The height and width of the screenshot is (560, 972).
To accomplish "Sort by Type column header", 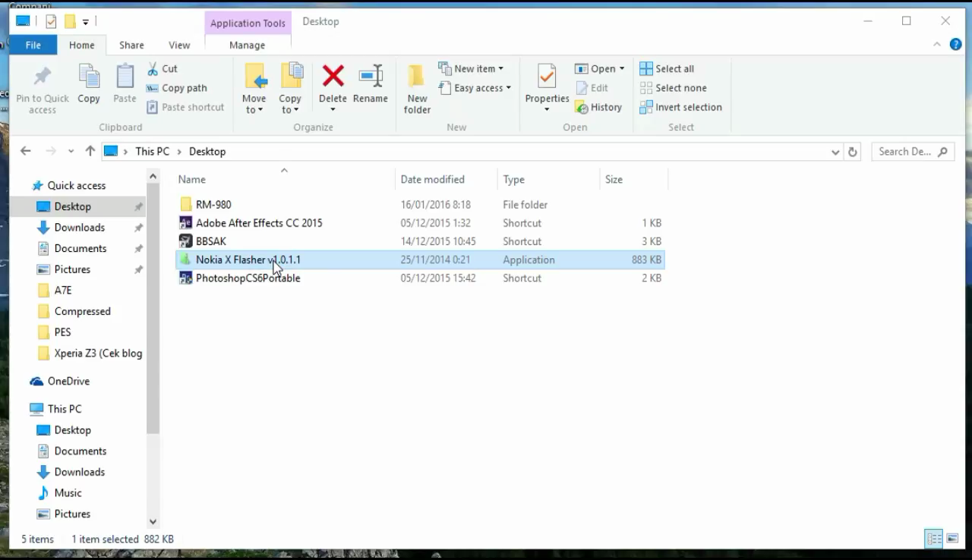I will pos(548,179).
